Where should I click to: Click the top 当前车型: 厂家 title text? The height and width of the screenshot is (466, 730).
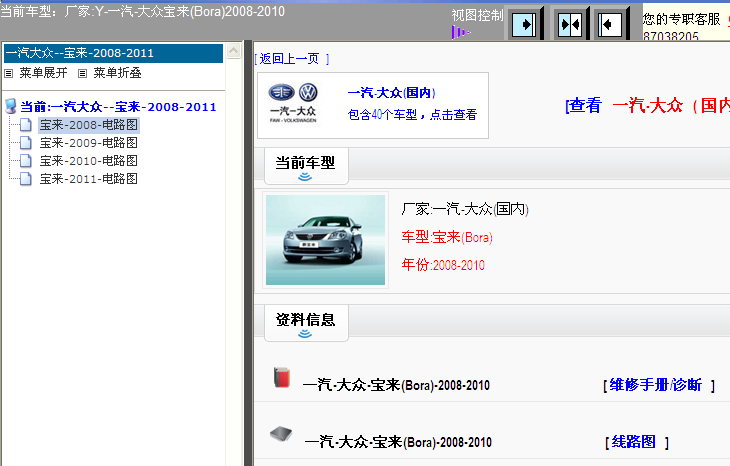click(x=142, y=11)
